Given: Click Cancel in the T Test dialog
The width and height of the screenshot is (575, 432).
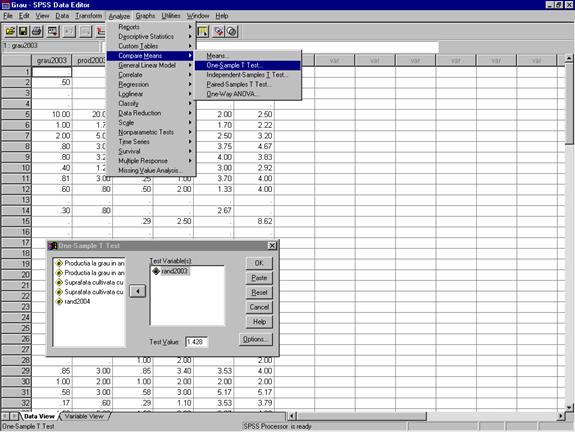Looking at the screenshot, I should point(259,307).
